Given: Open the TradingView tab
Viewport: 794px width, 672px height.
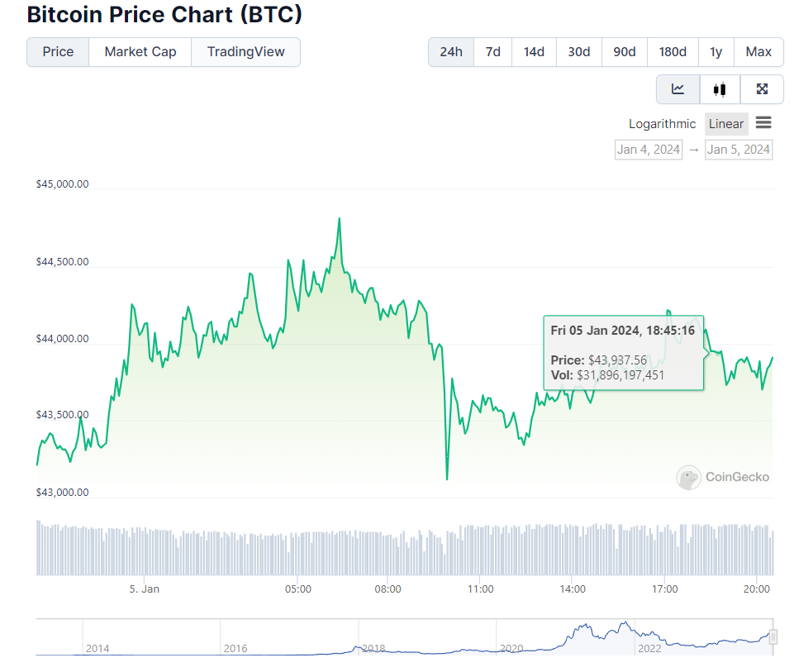Looking at the screenshot, I should [x=245, y=51].
